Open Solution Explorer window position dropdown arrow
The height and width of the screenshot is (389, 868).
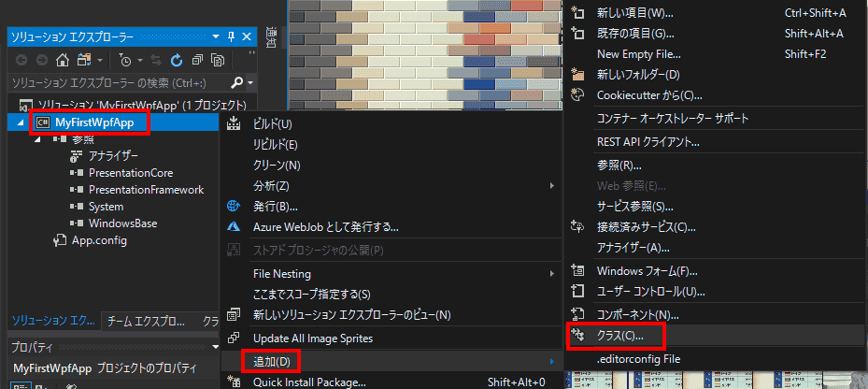coord(216,37)
